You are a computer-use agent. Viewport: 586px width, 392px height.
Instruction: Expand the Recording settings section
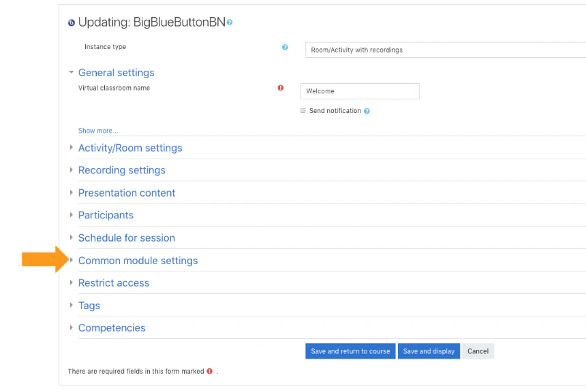click(121, 170)
